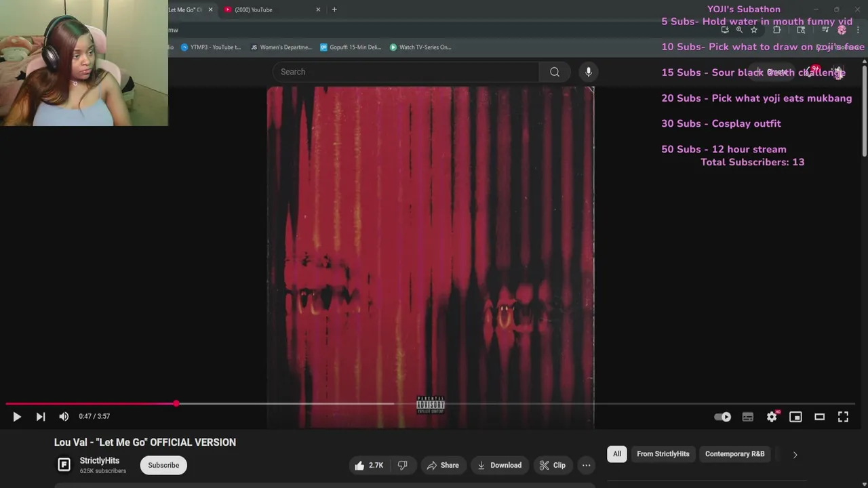The width and height of the screenshot is (868, 488).
Task: Skip to next video with the Next icon
Action: coord(41,417)
